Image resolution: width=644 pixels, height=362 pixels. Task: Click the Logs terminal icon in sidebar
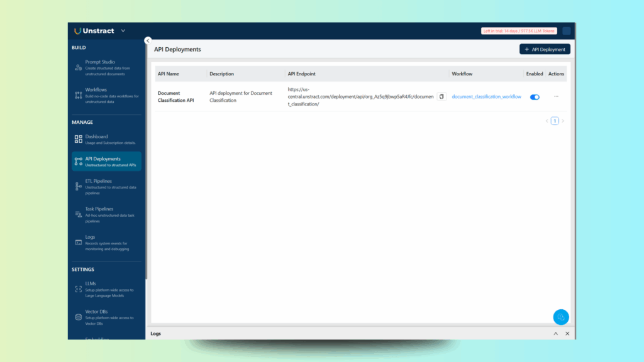[79, 242]
